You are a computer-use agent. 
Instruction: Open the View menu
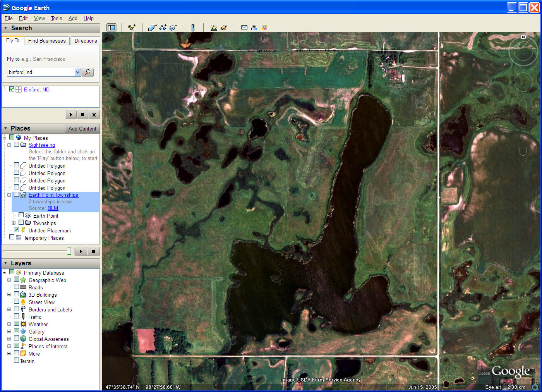pos(39,18)
